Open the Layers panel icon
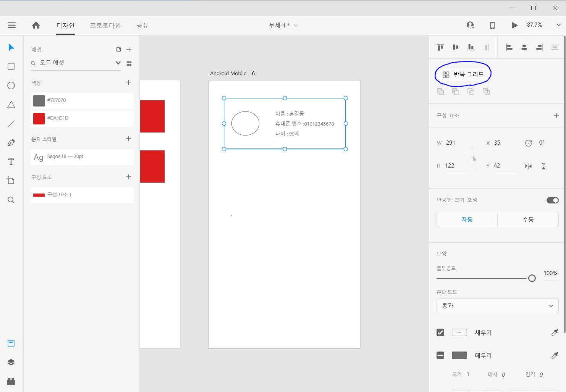The image size is (566, 392). [x=11, y=362]
